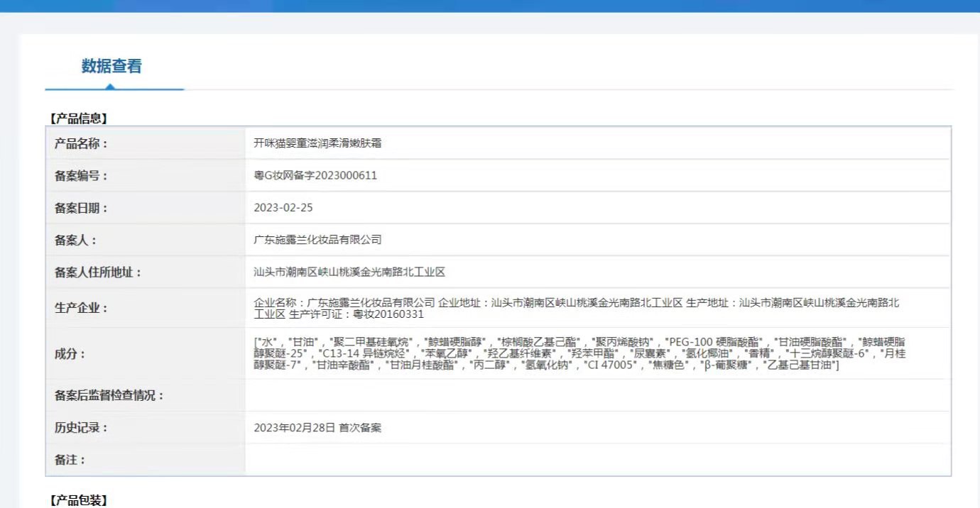Screen dimensions: 980x508
Task: Select the address 汕头市潮南区峡山桃溪金光南路北工业区
Action: tap(350, 272)
